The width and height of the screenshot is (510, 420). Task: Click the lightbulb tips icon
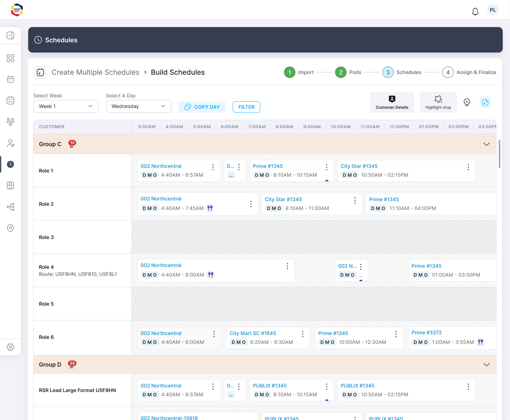pyautogui.click(x=467, y=102)
